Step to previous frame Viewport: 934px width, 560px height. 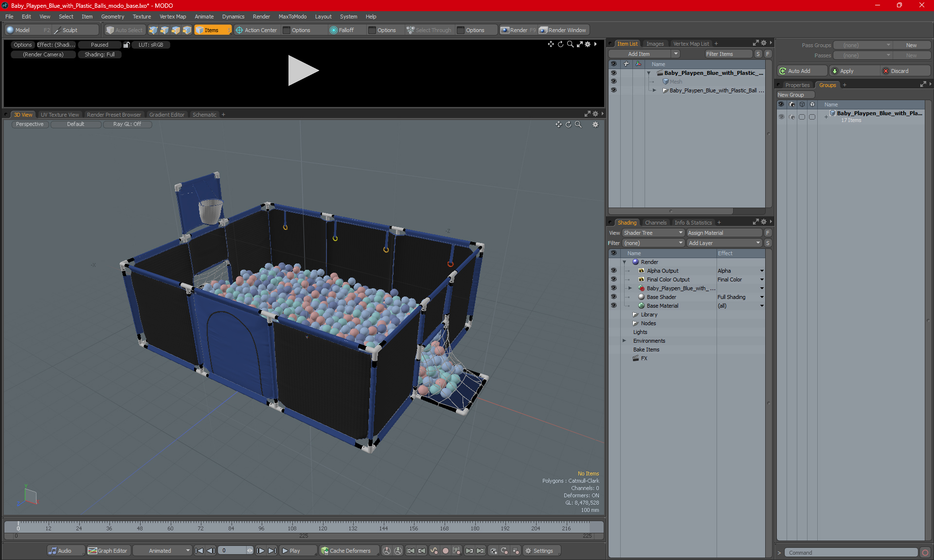pyautogui.click(x=211, y=551)
